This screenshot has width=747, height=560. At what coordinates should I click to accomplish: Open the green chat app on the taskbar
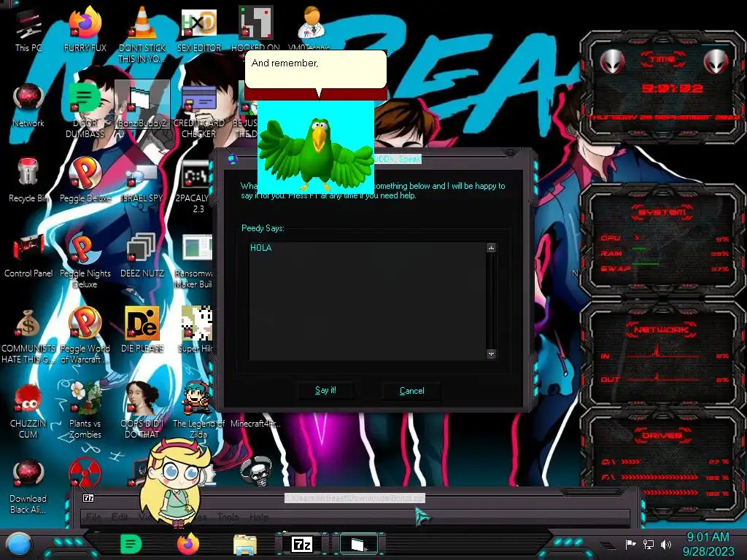[x=131, y=544]
